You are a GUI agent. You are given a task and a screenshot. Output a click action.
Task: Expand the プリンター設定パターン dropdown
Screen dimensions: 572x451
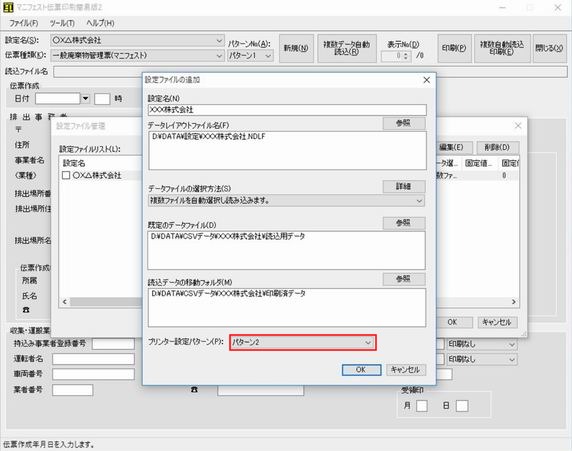pyautogui.click(x=368, y=343)
